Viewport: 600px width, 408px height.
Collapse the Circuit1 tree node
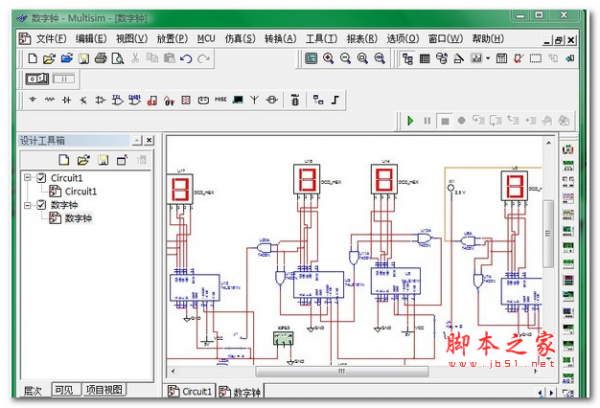pyautogui.click(x=27, y=178)
